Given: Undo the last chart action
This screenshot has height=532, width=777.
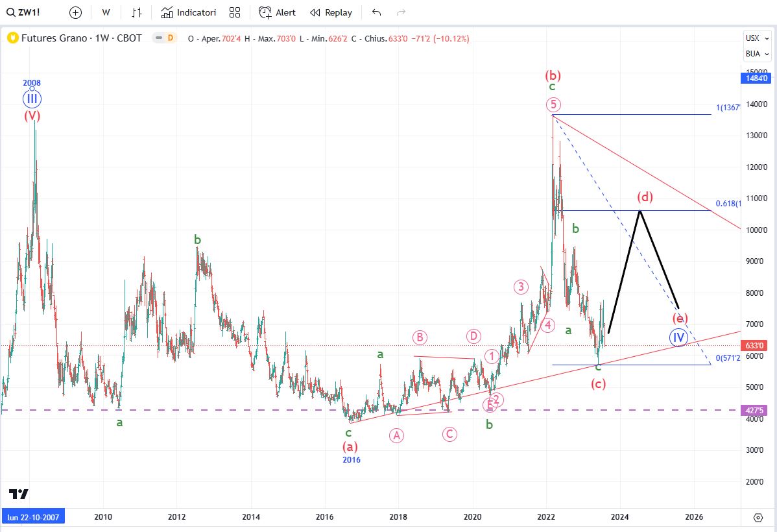Looking at the screenshot, I should [x=377, y=12].
